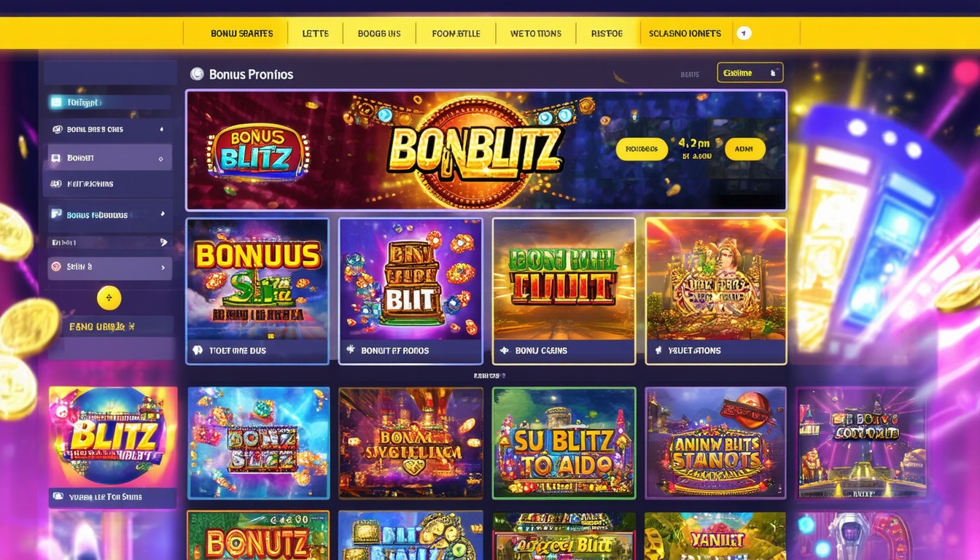Click left yellow button on BONBLITZ banner
Viewport: 980px width, 560px height.
point(642,149)
